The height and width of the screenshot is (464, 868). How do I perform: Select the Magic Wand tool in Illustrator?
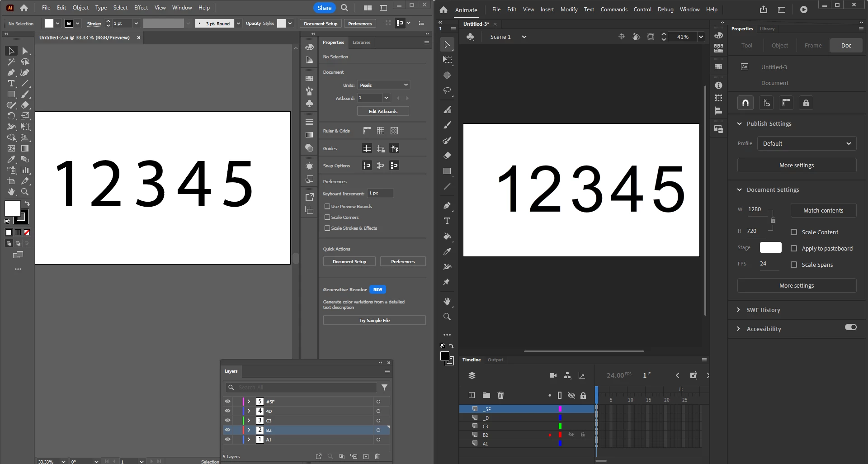click(11, 62)
